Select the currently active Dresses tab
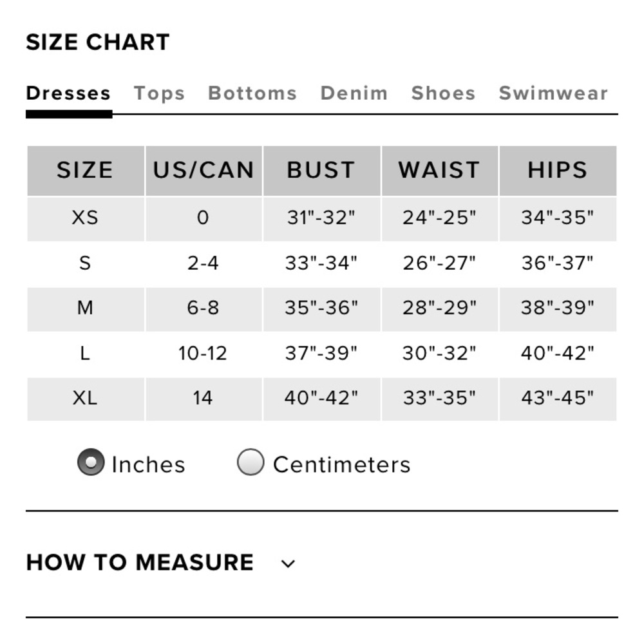Viewport: 644px width, 644px height. pos(68,92)
